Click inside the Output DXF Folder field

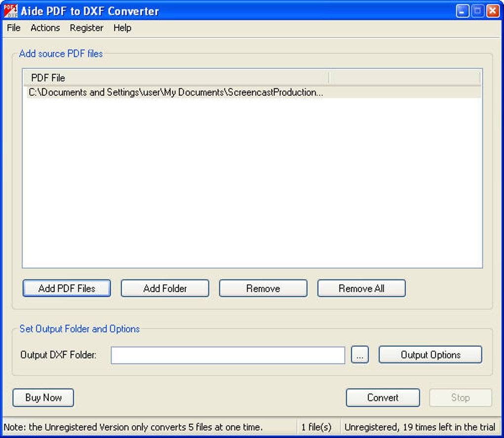pos(228,355)
